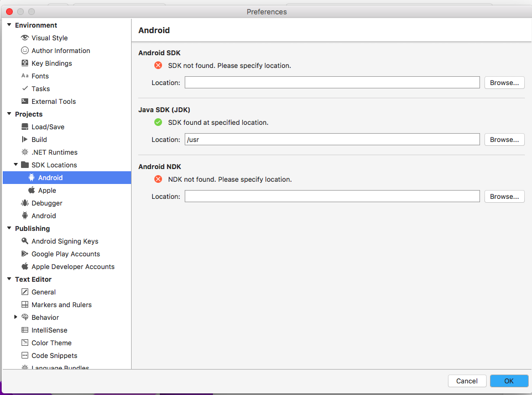Focus the Android NDK Location field

coord(332,196)
